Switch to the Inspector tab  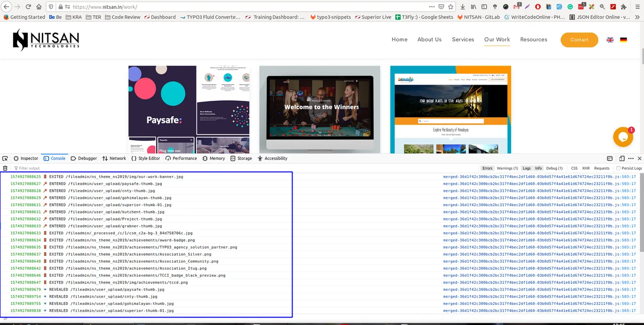pos(26,158)
